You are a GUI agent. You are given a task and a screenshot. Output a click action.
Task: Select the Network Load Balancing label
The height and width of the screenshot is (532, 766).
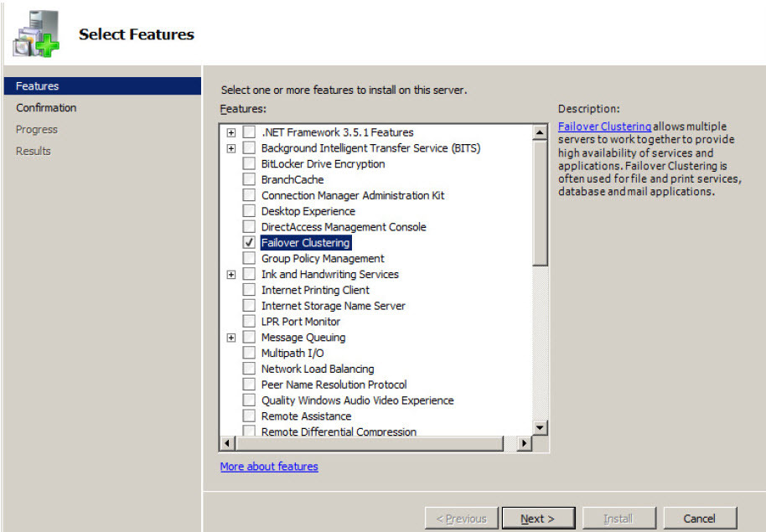(x=318, y=369)
